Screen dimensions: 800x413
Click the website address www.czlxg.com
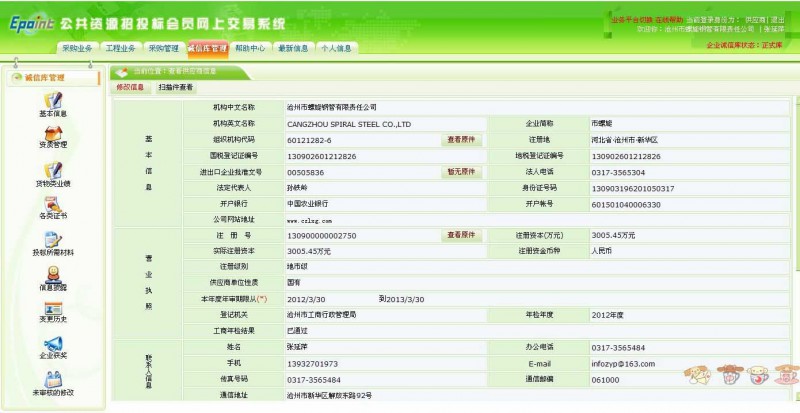[x=309, y=221]
